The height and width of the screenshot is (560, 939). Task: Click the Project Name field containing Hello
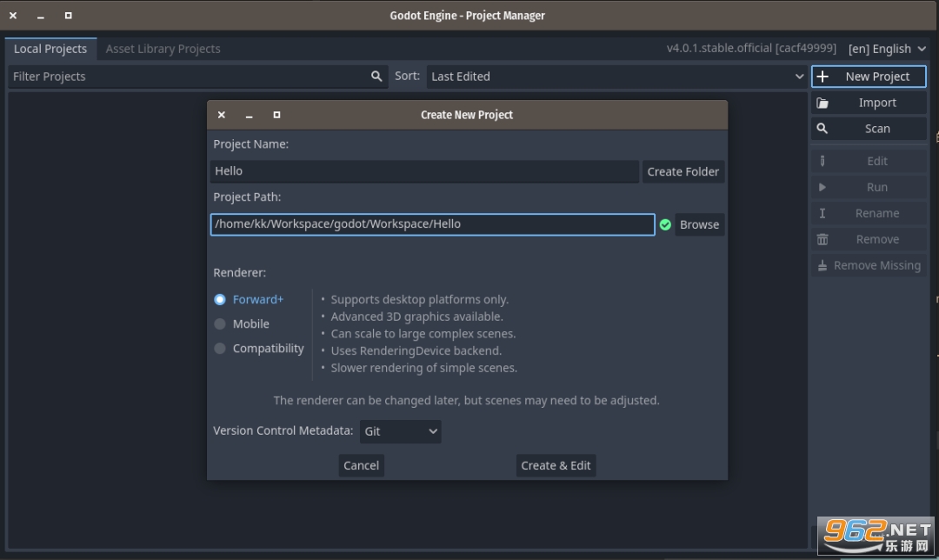pyautogui.click(x=424, y=171)
